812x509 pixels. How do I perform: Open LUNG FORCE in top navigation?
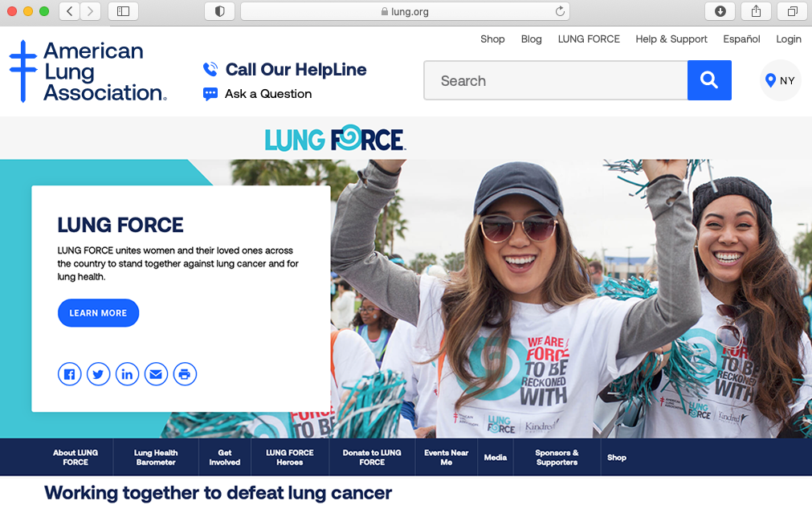(589, 39)
